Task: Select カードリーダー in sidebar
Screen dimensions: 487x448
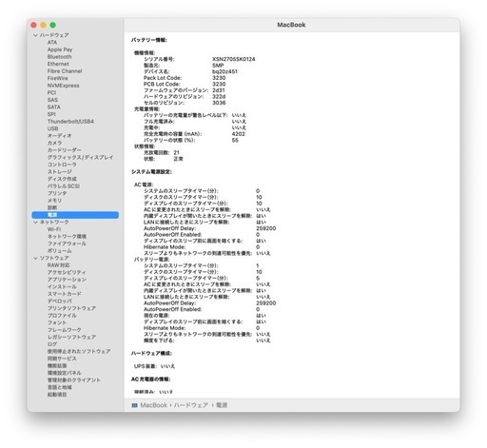Action: point(65,150)
